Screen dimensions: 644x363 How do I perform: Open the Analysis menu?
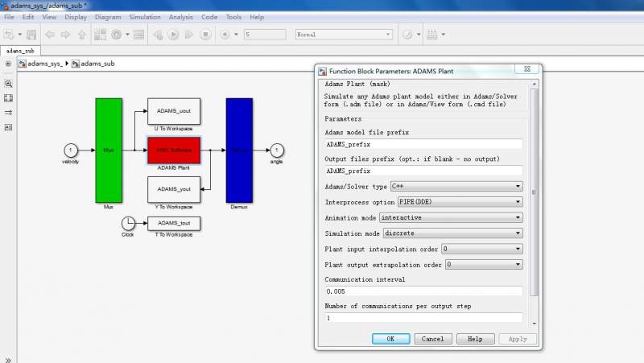(x=180, y=17)
